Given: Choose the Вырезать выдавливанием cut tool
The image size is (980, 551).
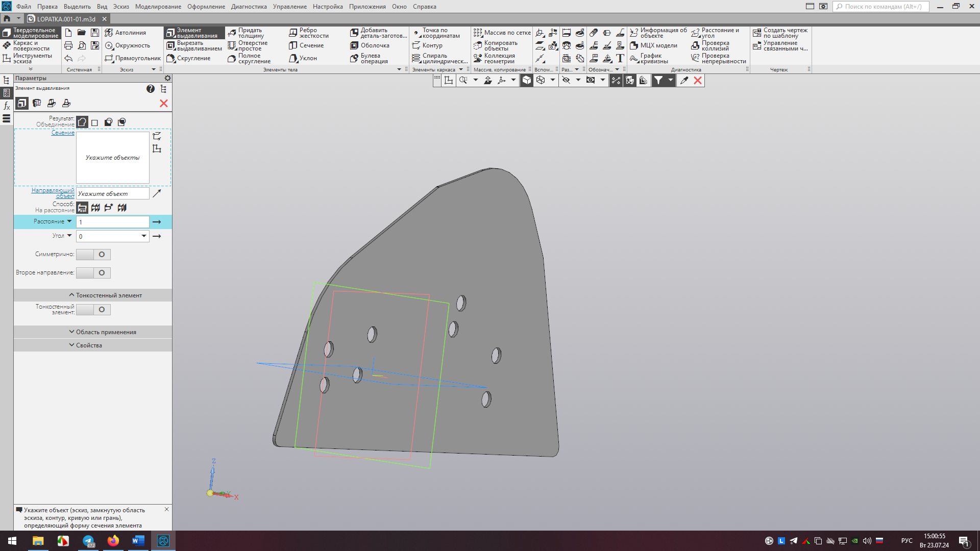Looking at the screenshot, I should click(x=194, y=45).
